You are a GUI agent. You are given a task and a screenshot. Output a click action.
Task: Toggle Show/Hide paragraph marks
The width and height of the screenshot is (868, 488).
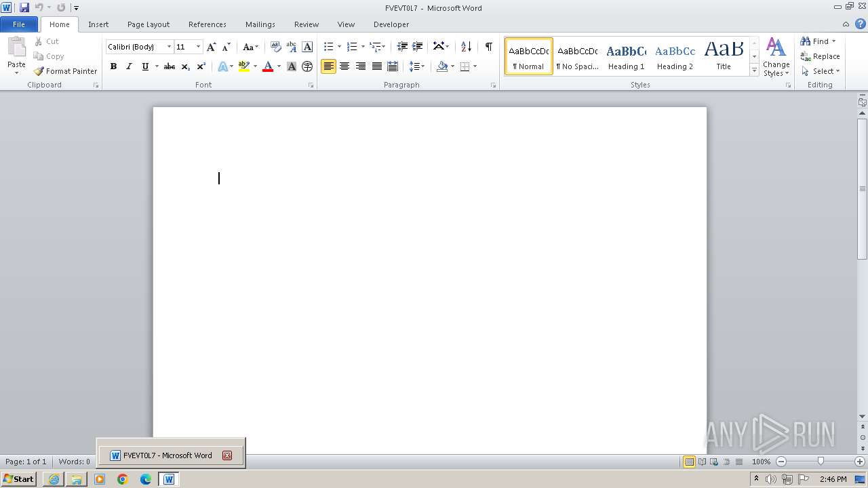click(488, 47)
